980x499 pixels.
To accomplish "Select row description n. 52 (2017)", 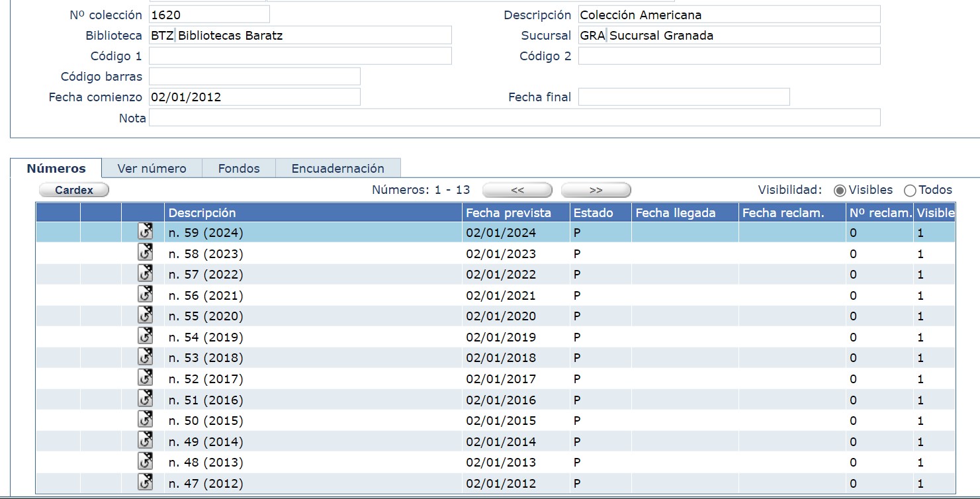I will tap(206, 379).
